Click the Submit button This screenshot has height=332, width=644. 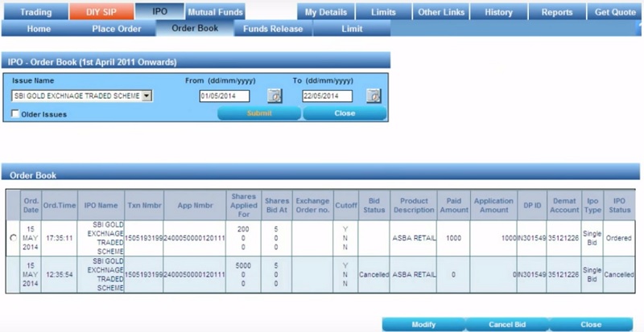(259, 113)
